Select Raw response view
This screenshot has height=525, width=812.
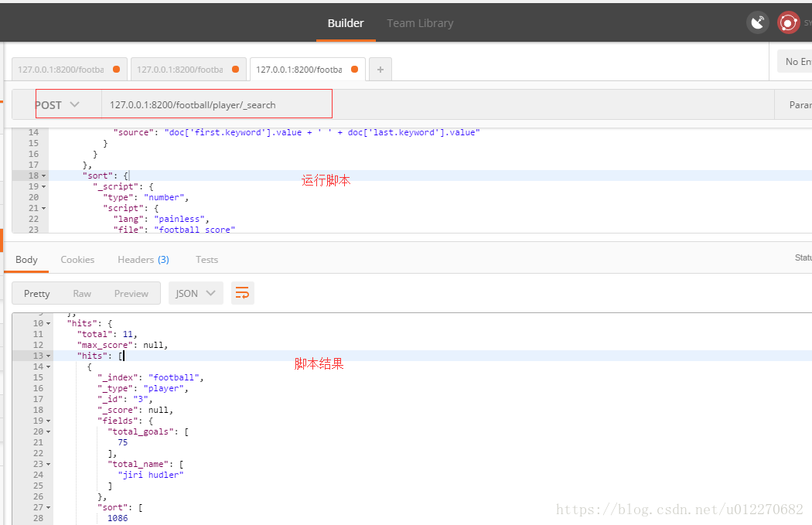(x=82, y=294)
